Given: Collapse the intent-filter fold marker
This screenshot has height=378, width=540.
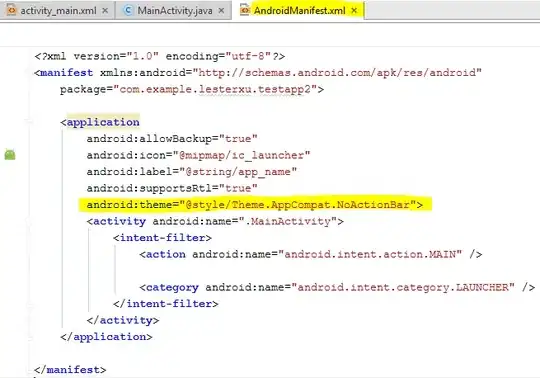Looking at the screenshot, I should pyautogui.click(x=29, y=238).
